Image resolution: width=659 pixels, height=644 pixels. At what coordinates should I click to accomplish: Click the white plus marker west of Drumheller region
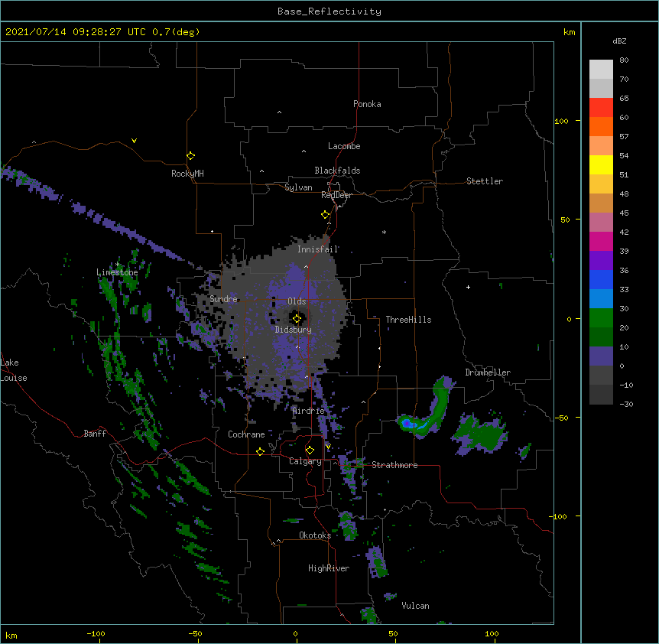(x=468, y=287)
